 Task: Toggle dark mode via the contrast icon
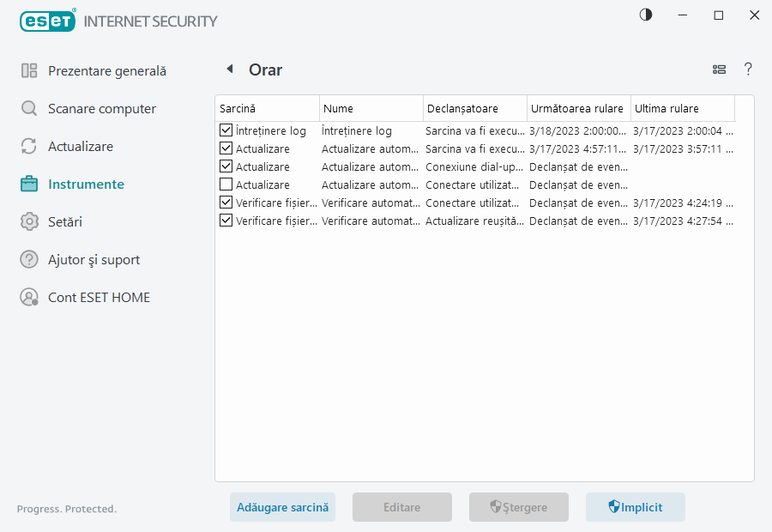(645, 15)
